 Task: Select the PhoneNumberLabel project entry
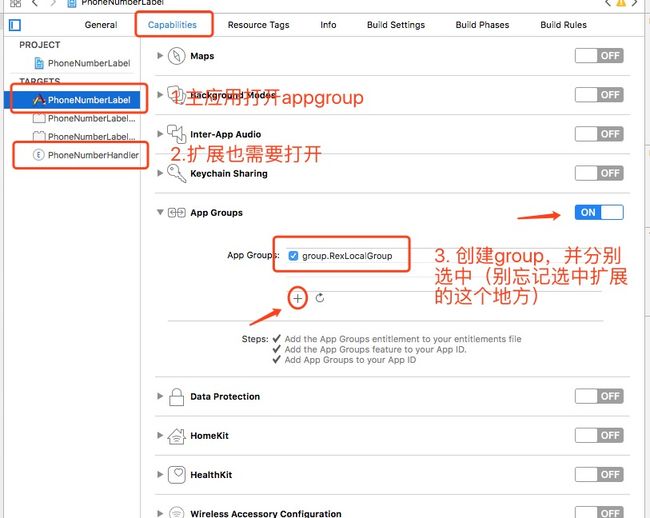(72, 63)
